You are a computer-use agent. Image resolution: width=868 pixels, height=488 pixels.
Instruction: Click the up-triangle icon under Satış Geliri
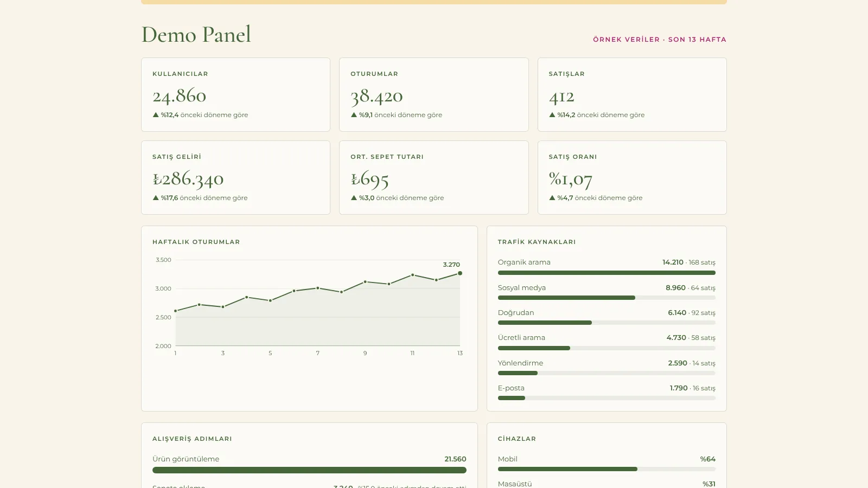156,198
